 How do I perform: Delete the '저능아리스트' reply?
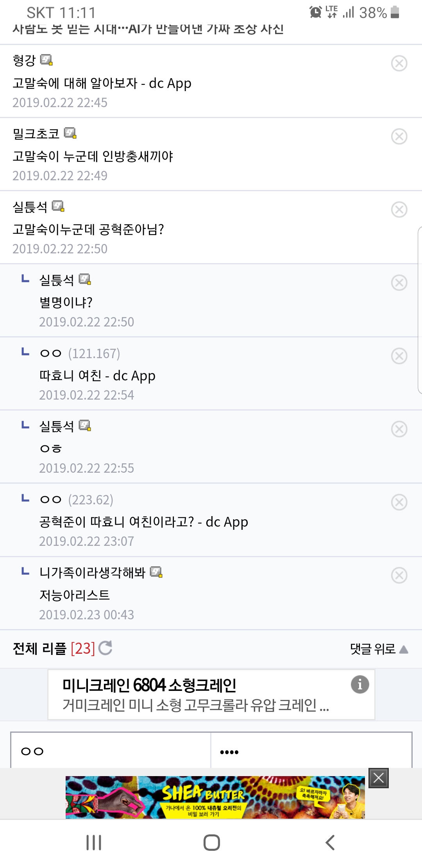399,576
